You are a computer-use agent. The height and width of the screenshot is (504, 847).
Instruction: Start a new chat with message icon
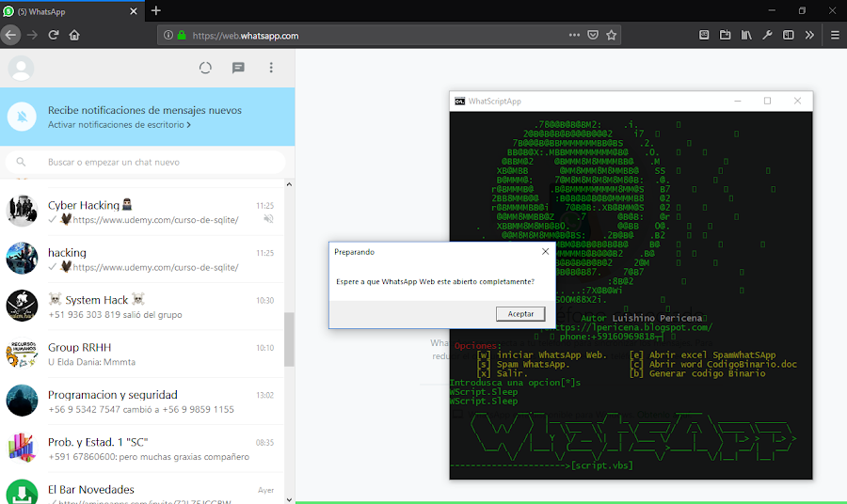tap(238, 68)
